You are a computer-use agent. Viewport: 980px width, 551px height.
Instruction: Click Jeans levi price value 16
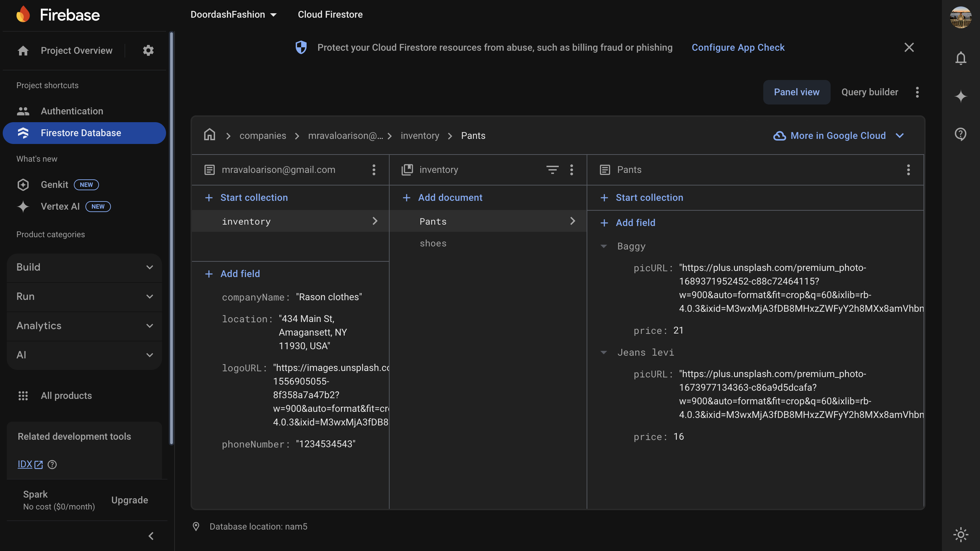(x=678, y=436)
